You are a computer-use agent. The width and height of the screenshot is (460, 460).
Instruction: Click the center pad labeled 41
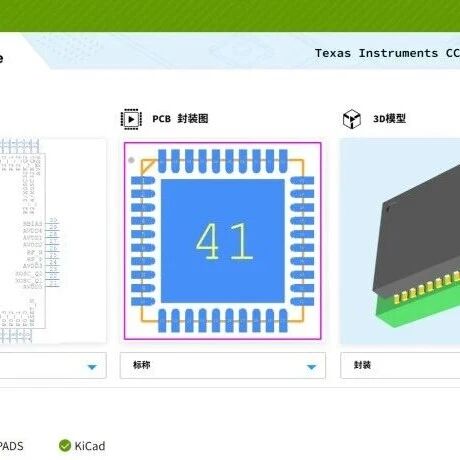(223, 241)
